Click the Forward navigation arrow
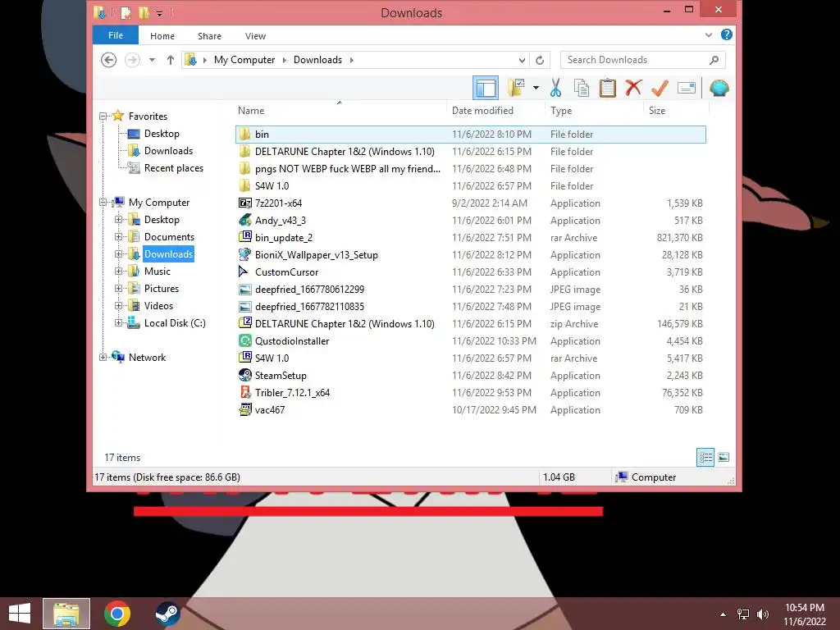The height and width of the screenshot is (630, 840). pyautogui.click(x=132, y=60)
